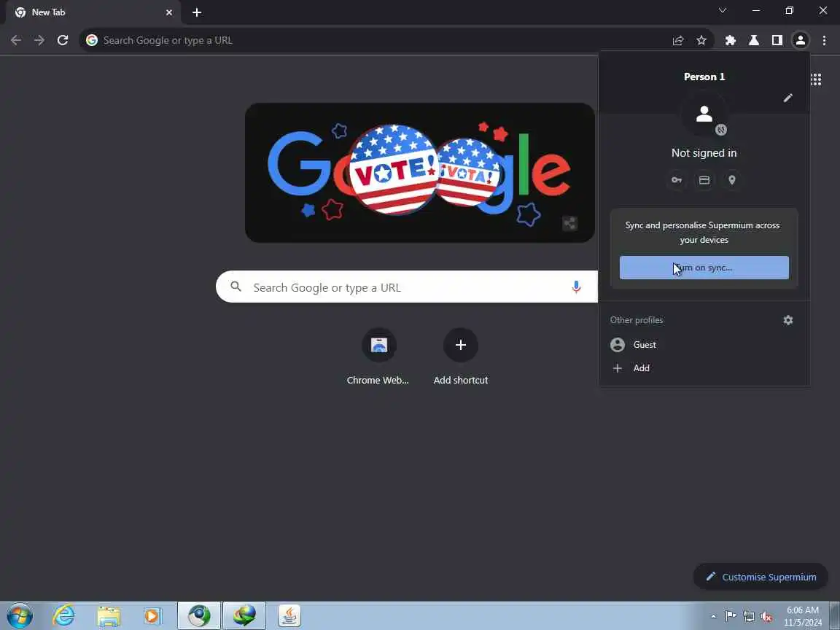Open the clock showing 6:06 AM
The image size is (840, 630).
[803, 616]
